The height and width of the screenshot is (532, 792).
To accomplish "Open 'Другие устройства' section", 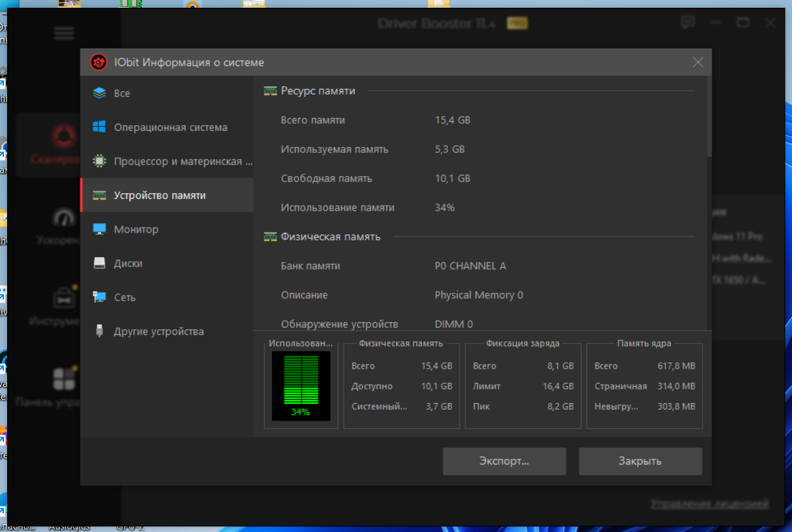I will point(167,331).
